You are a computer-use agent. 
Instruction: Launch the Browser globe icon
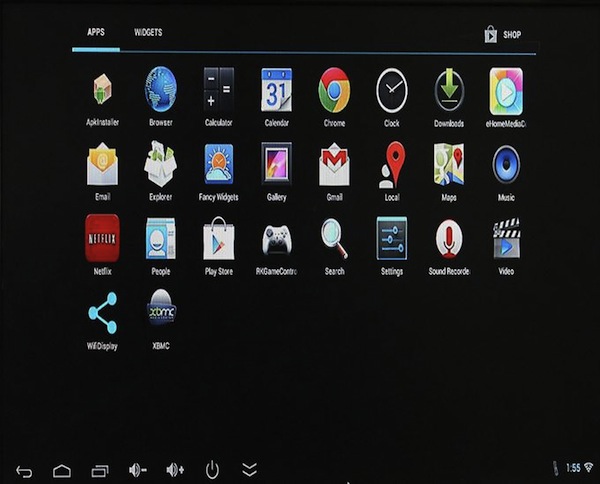click(161, 90)
